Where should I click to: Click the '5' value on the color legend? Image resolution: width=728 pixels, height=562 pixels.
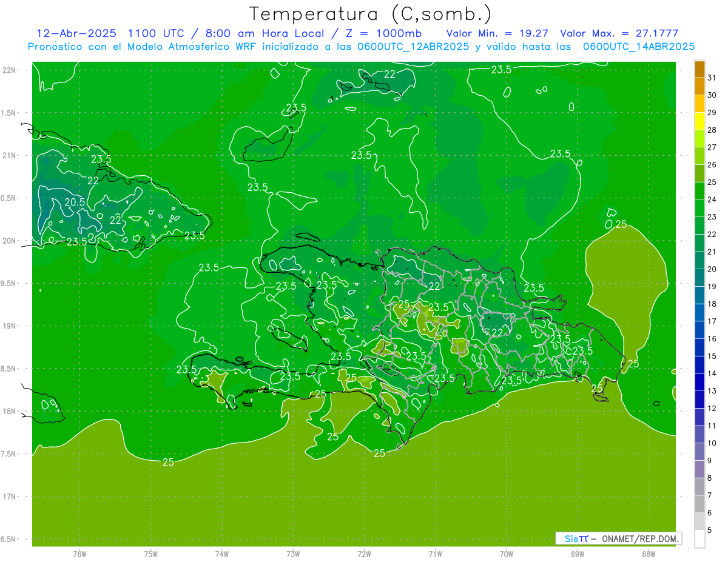[710, 530]
